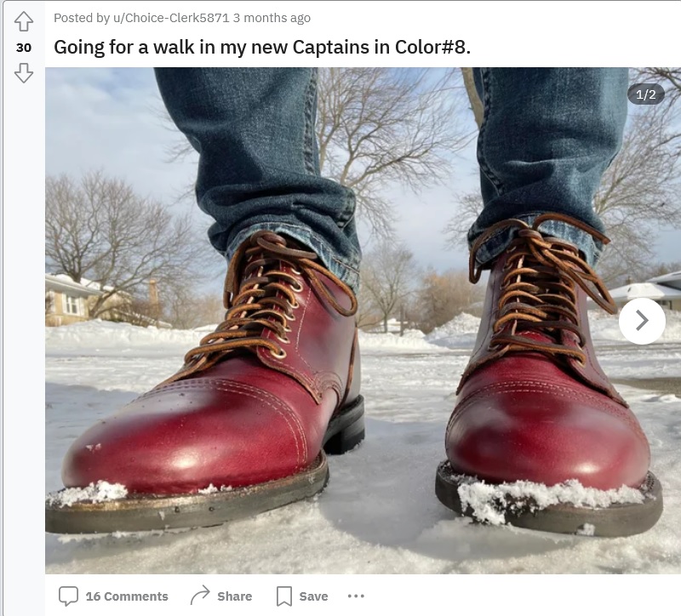
Task: Downvote the Captains boots post
Action: pos(24,72)
